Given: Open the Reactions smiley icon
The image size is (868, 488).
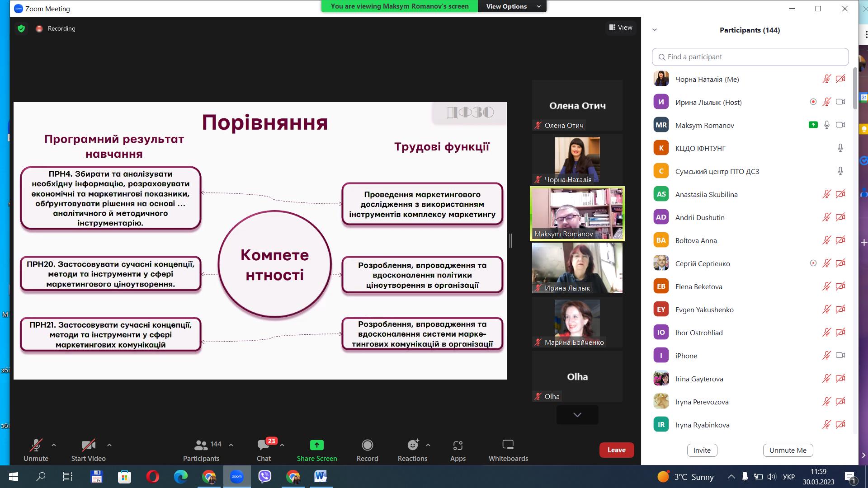Looking at the screenshot, I should (412, 446).
